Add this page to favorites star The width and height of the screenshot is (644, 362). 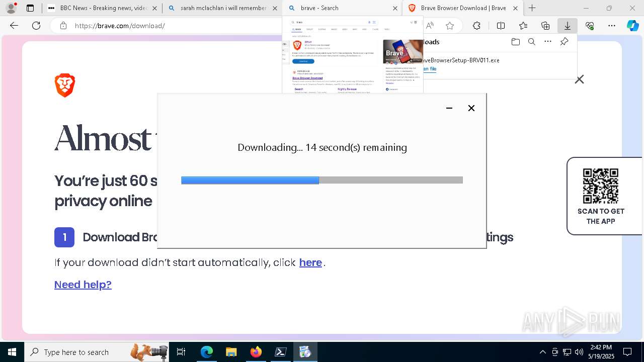[x=450, y=26]
